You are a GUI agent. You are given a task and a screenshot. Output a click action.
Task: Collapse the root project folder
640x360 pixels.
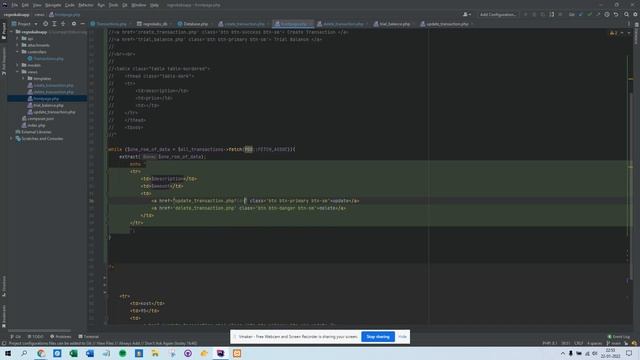point(11,32)
